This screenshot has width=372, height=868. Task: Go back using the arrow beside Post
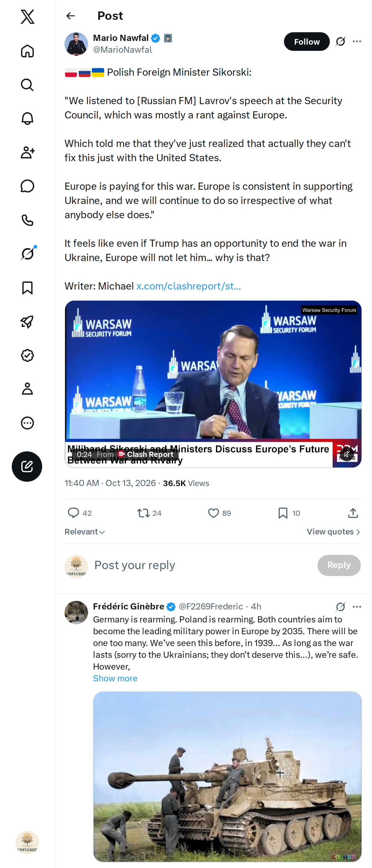tap(70, 16)
